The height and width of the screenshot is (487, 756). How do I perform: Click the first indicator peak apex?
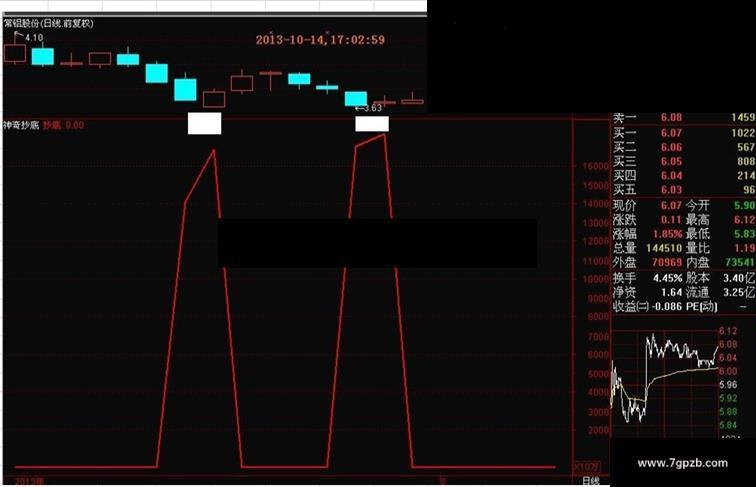[x=214, y=150]
